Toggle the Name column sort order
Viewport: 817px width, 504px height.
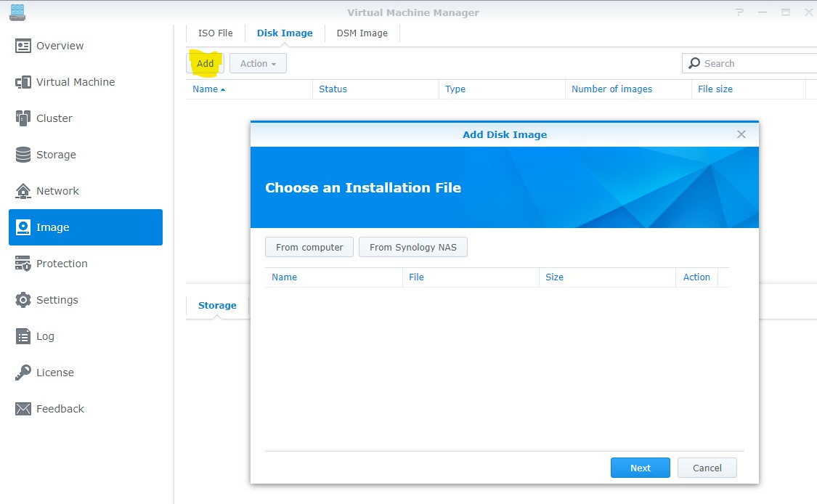[x=204, y=89]
